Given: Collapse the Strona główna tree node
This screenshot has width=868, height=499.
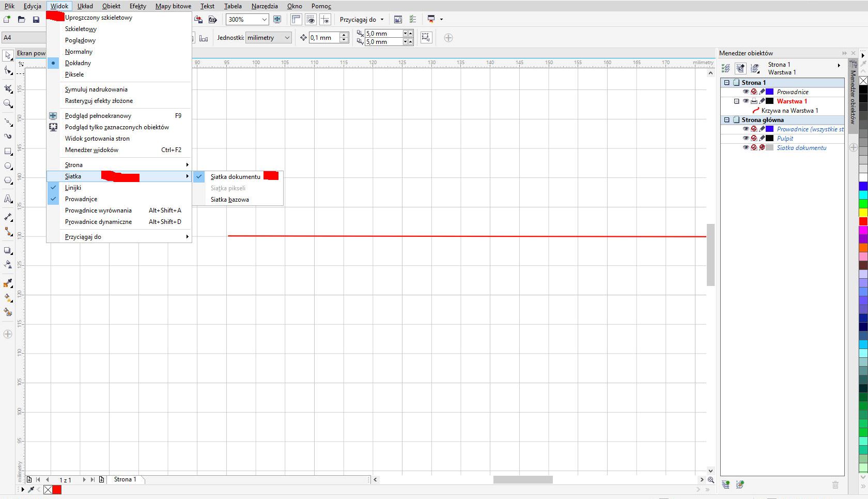Looking at the screenshot, I should click(x=726, y=120).
